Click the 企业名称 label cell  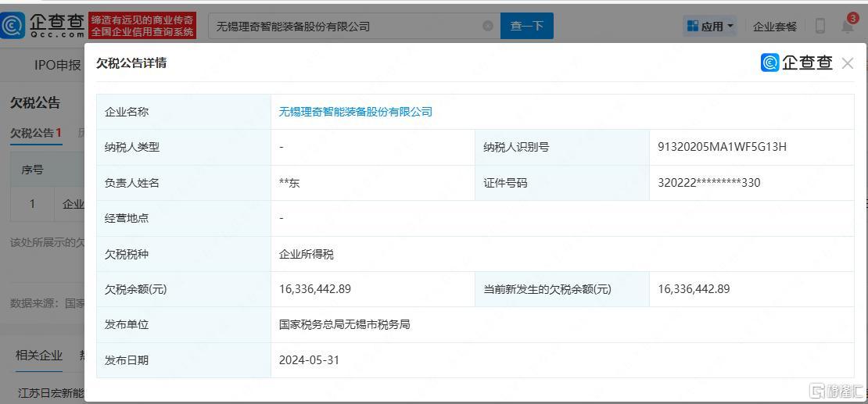coord(184,112)
